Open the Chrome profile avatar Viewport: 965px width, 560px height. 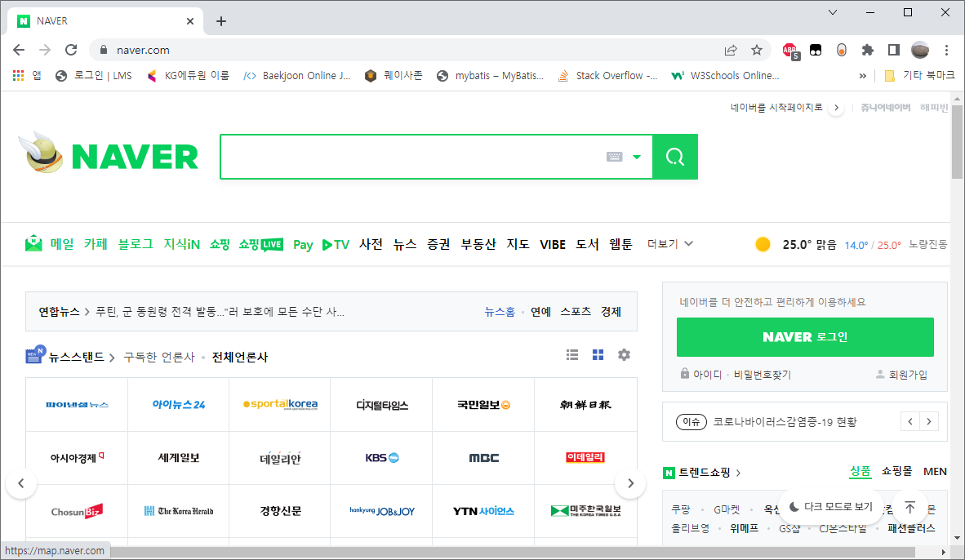tap(920, 50)
